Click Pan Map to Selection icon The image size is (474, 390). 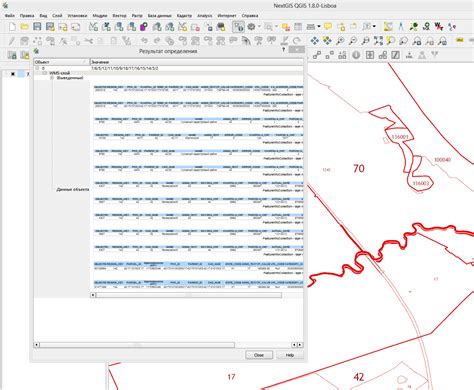click(327, 41)
